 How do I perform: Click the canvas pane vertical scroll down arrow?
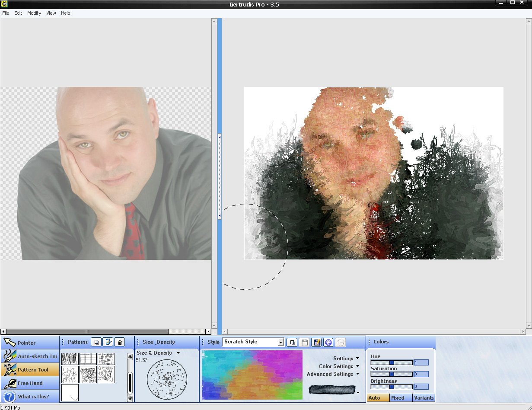coord(529,326)
